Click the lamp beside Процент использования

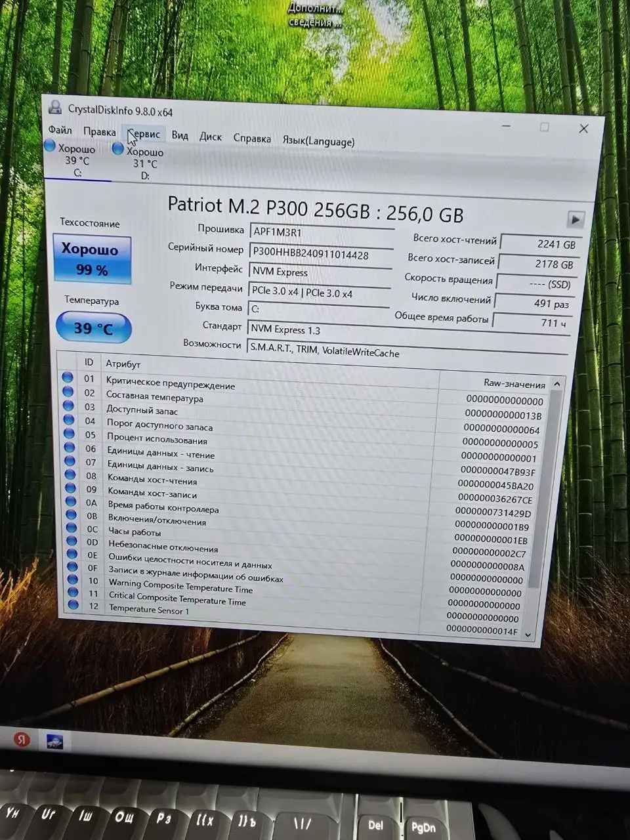pyautogui.click(x=70, y=433)
